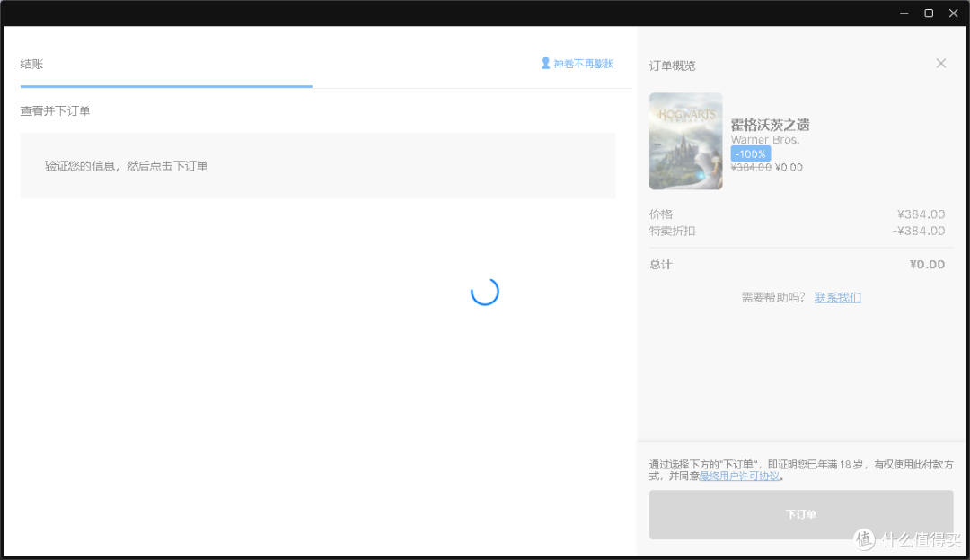970x560 pixels.
Task: Click the game title 霍格沃茨之遗
Action: coord(771,125)
